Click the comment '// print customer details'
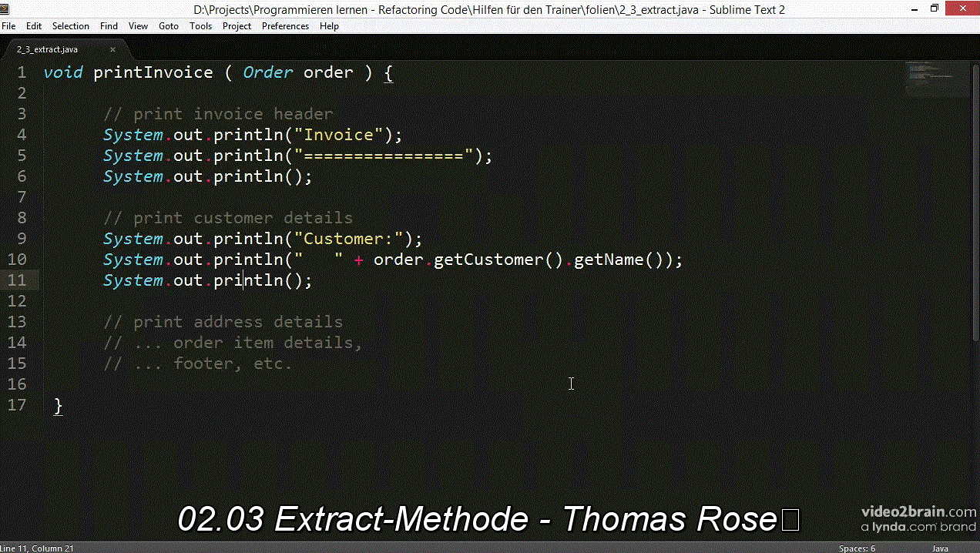This screenshot has height=553, width=980. [228, 218]
